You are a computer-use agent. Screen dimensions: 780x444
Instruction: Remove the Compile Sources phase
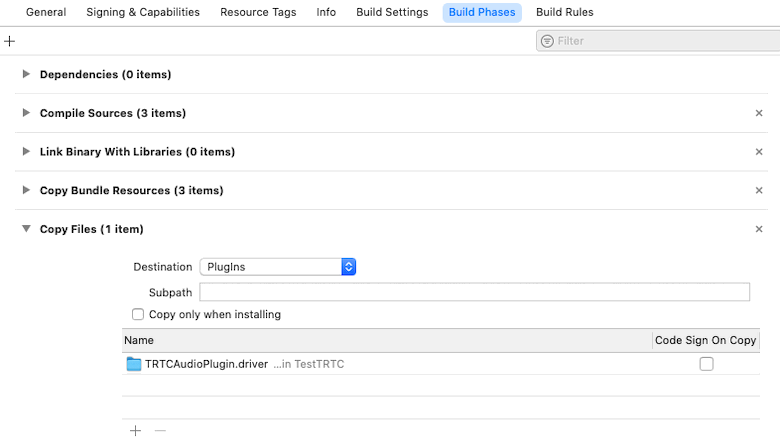click(x=759, y=114)
